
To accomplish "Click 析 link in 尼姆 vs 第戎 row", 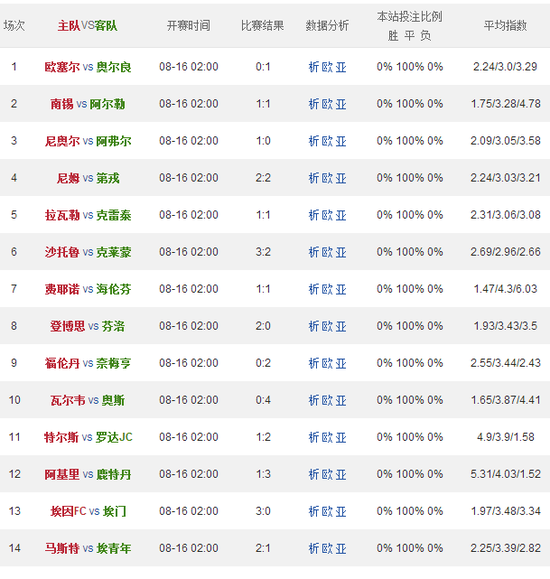I will [x=314, y=178].
